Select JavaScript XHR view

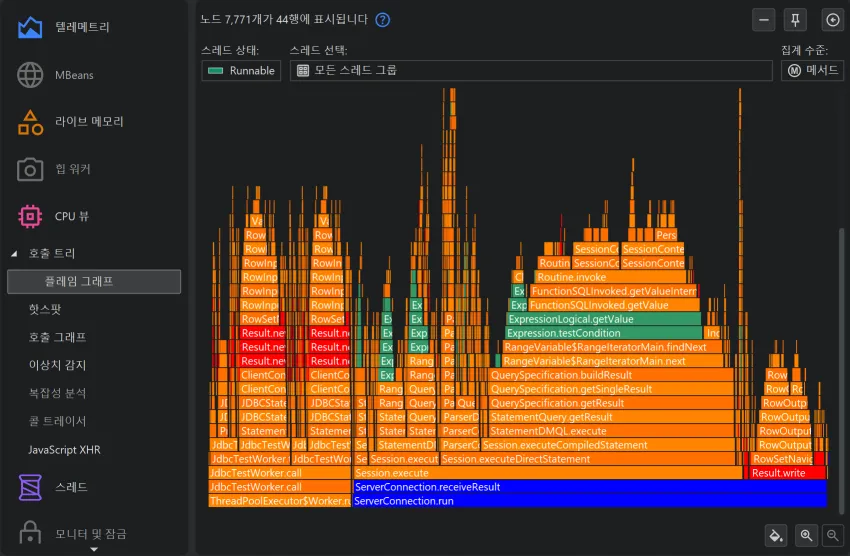[x=64, y=449]
